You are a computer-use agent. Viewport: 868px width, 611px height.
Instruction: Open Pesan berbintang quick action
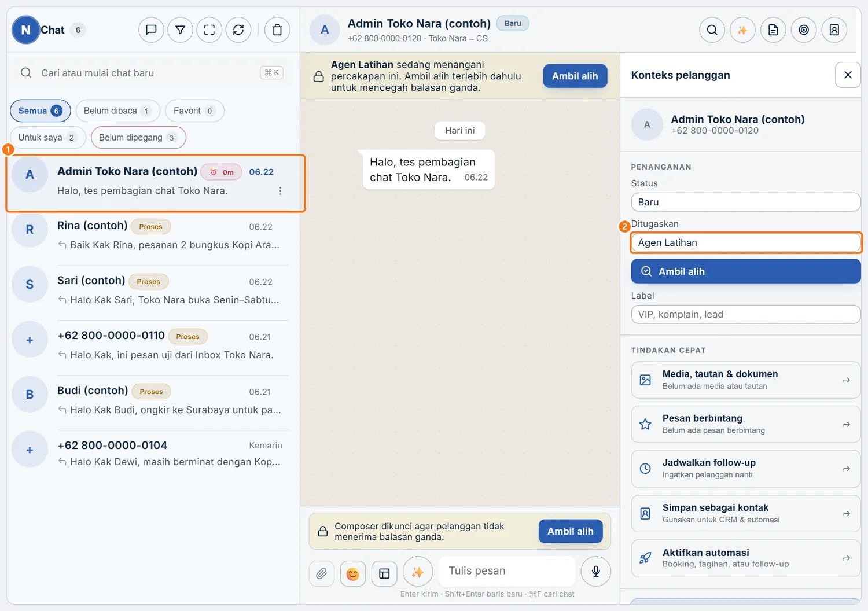745,424
